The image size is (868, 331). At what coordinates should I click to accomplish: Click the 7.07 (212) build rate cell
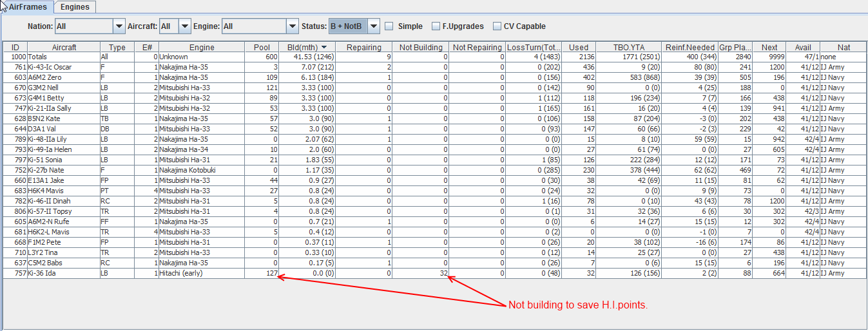point(307,68)
